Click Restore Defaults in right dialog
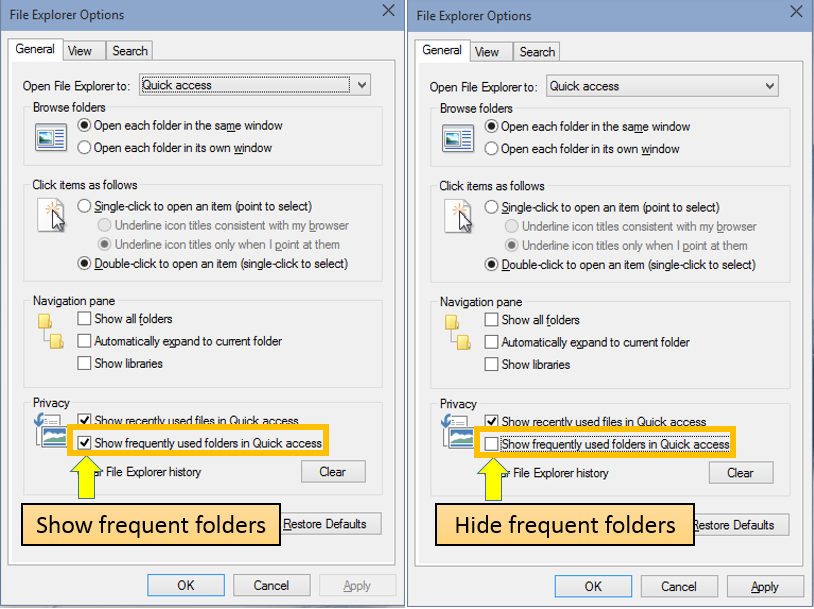 [x=738, y=525]
